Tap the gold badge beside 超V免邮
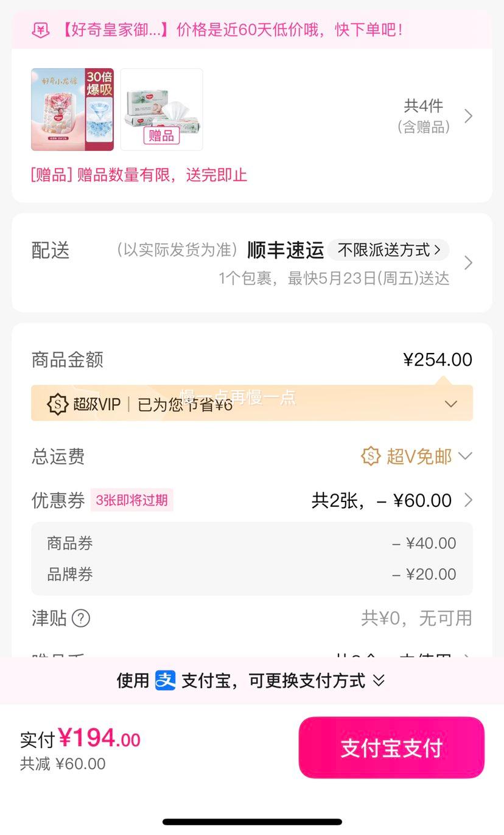 (371, 456)
